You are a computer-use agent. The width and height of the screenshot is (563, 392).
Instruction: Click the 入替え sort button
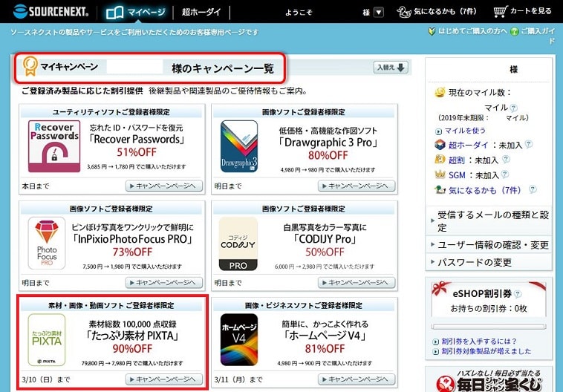tap(391, 68)
